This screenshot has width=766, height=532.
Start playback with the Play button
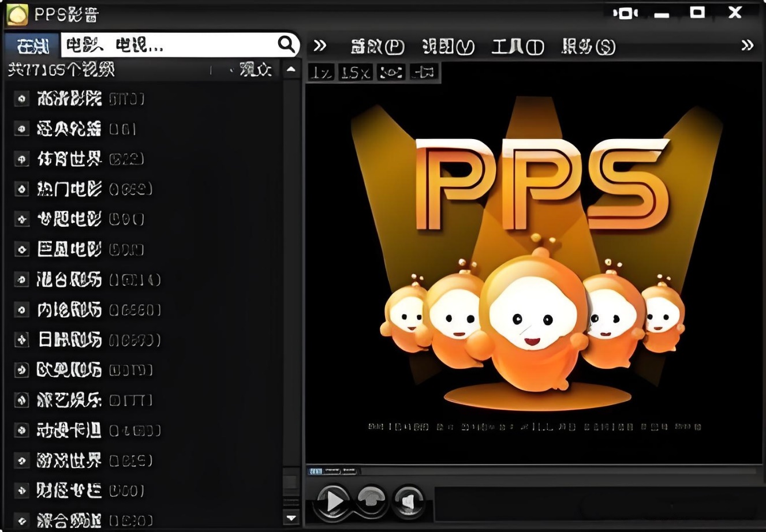point(333,500)
